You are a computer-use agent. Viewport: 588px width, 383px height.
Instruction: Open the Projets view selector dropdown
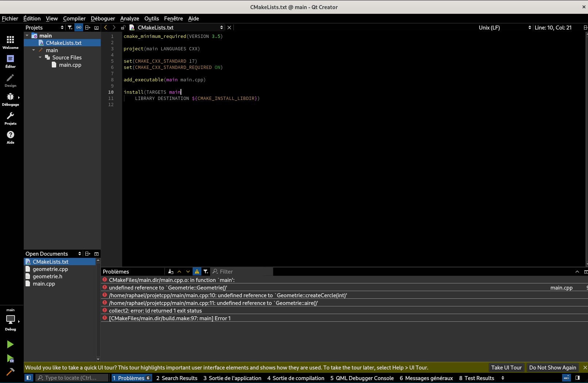click(45, 27)
